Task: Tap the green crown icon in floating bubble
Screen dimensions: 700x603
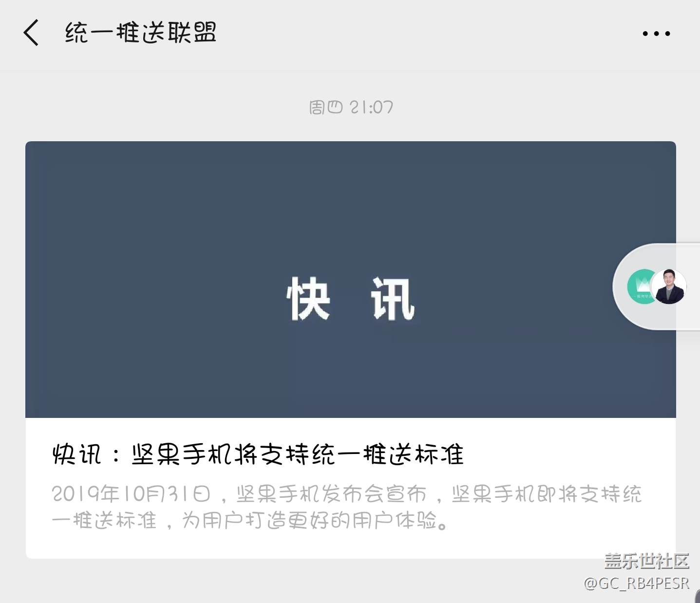Action: click(641, 286)
